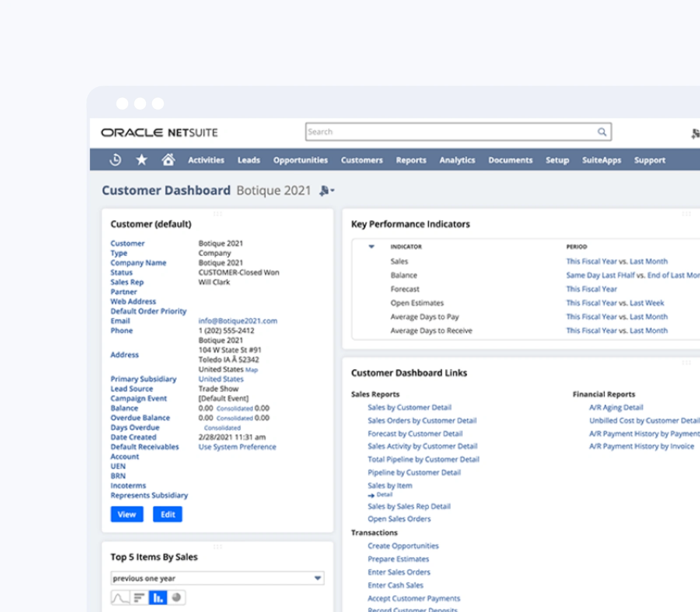Click Accept Customer Payments link
The width and height of the screenshot is (700, 612).
point(414,598)
